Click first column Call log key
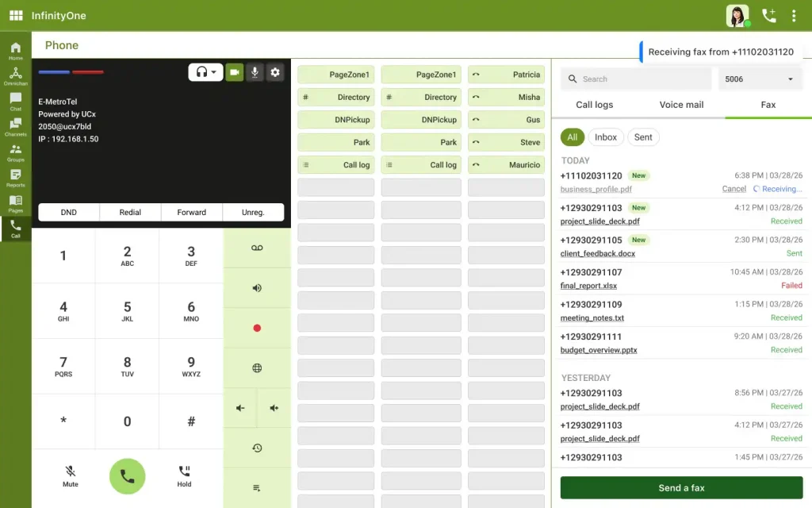 coord(336,165)
